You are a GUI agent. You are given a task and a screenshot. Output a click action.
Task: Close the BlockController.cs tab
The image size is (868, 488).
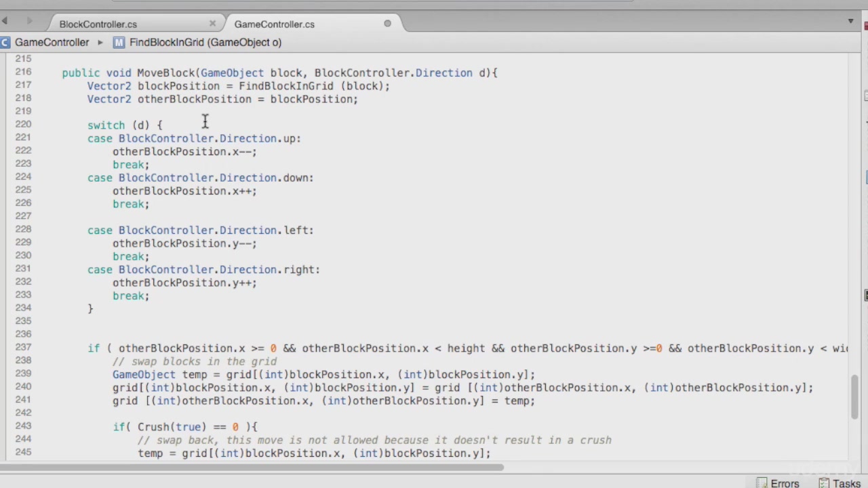point(212,23)
